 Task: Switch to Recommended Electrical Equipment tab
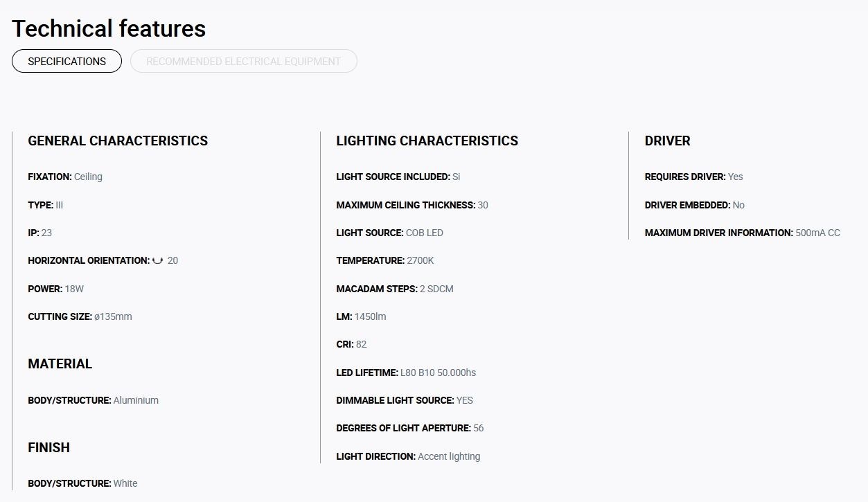pyautogui.click(x=244, y=61)
